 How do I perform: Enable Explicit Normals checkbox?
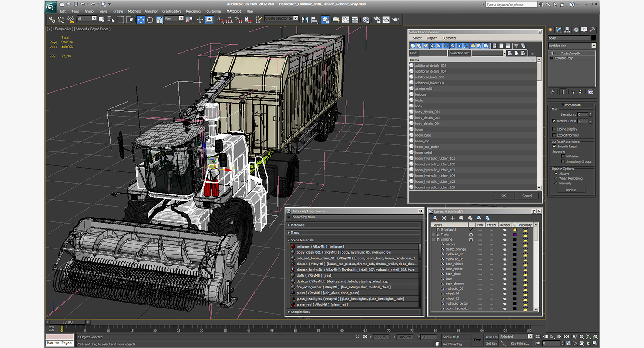coord(554,135)
